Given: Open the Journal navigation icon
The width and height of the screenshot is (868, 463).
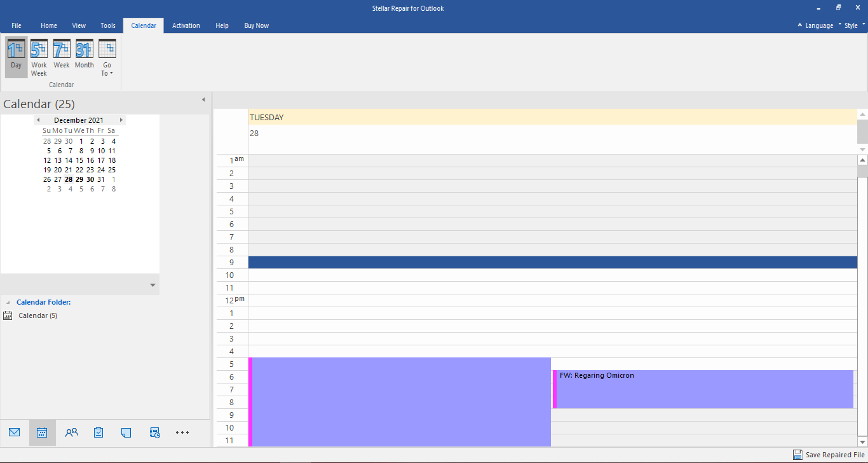Looking at the screenshot, I should tap(155, 432).
